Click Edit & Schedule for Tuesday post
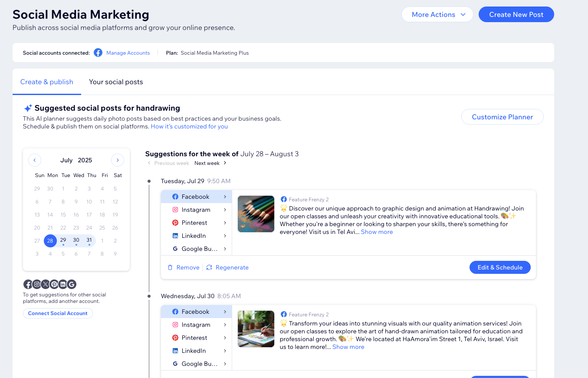Viewport: 588px width, 378px height. [500, 267]
